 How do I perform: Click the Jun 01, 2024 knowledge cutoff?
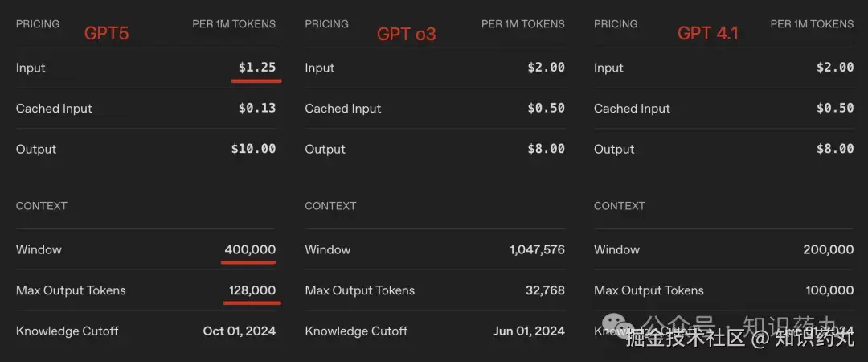[x=529, y=331]
